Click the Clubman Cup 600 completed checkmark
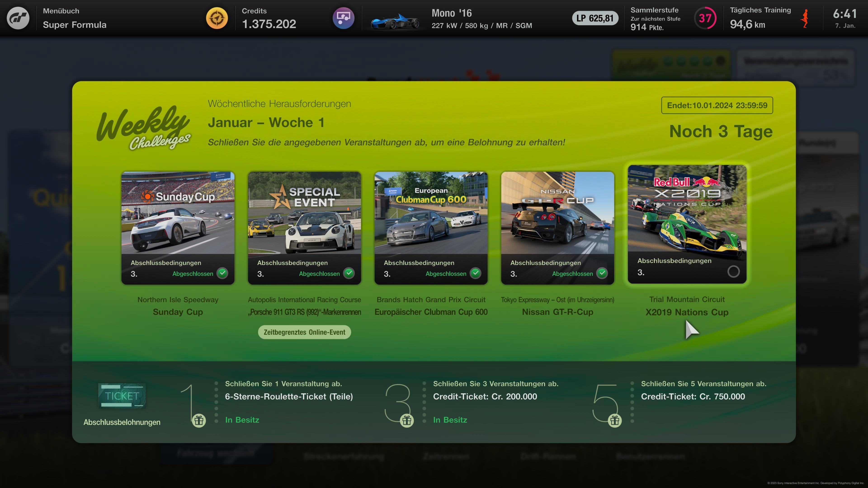868x488 pixels. coord(475,273)
